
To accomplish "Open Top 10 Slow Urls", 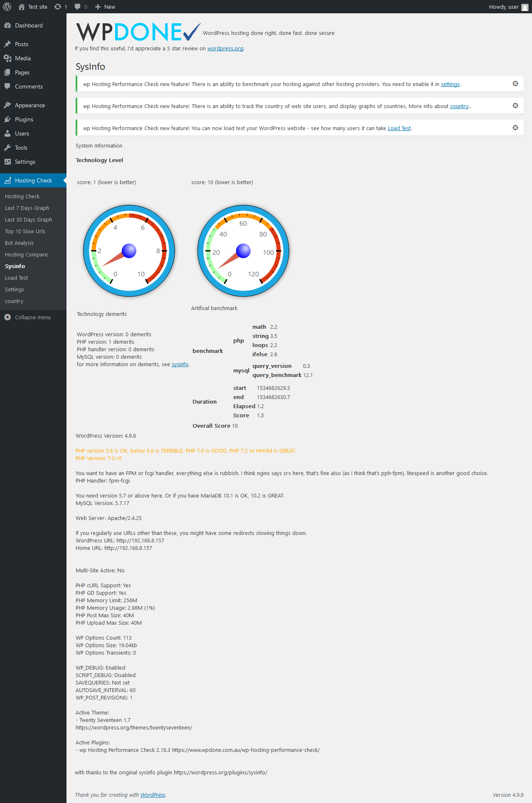I will [x=25, y=231].
